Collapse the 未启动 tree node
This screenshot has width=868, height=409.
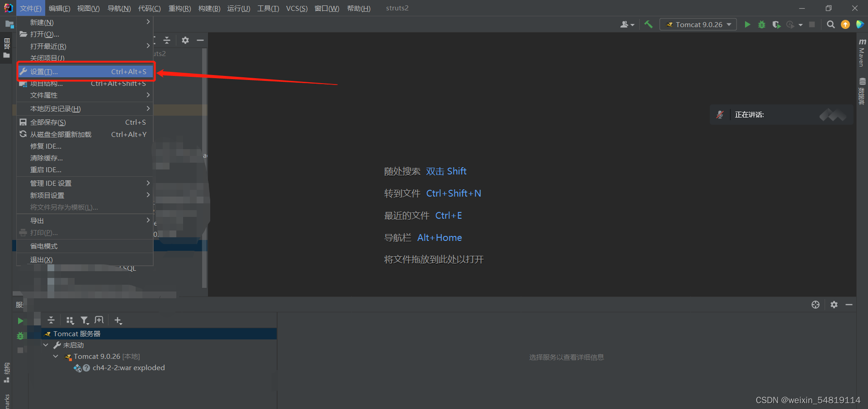[46, 345]
